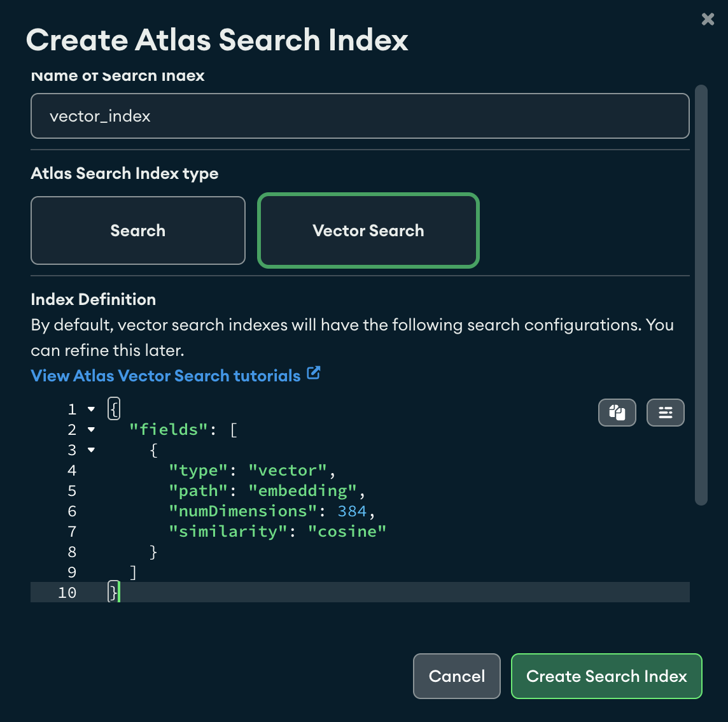Click the "cosine" similarity value
The height and width of the screenshot is (722, 728).
347,532
